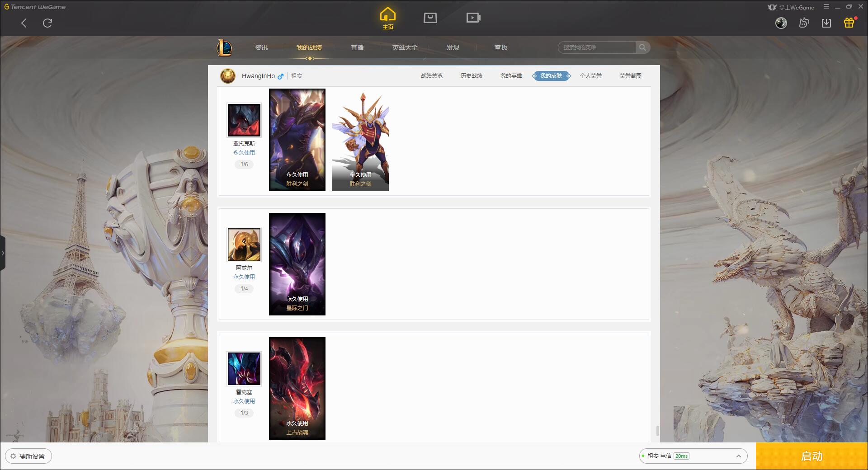Open 我的英雄 sub-tab
This screenshot has height=470, width=868.
511,76
